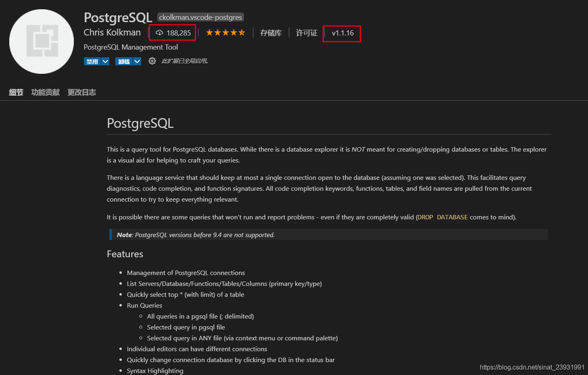588x375 pixels.
Task: Click the PostgreSQL extension logo image
Action: (x=42, y=42)
